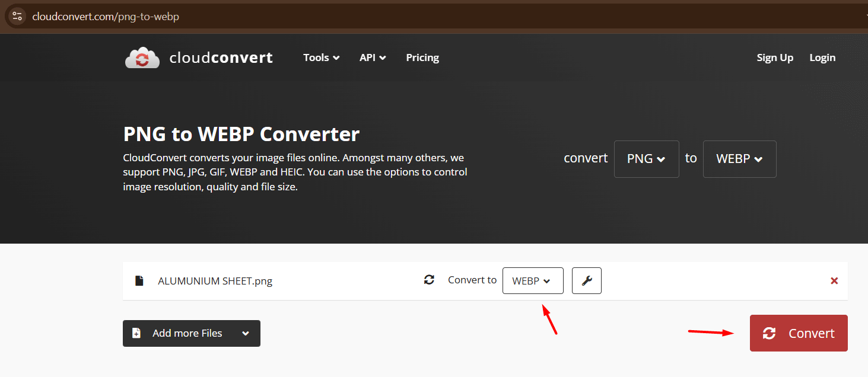Click the sync arrows icon before Convert to
Screen dimensions: 868x377
(x=429, y=280)
